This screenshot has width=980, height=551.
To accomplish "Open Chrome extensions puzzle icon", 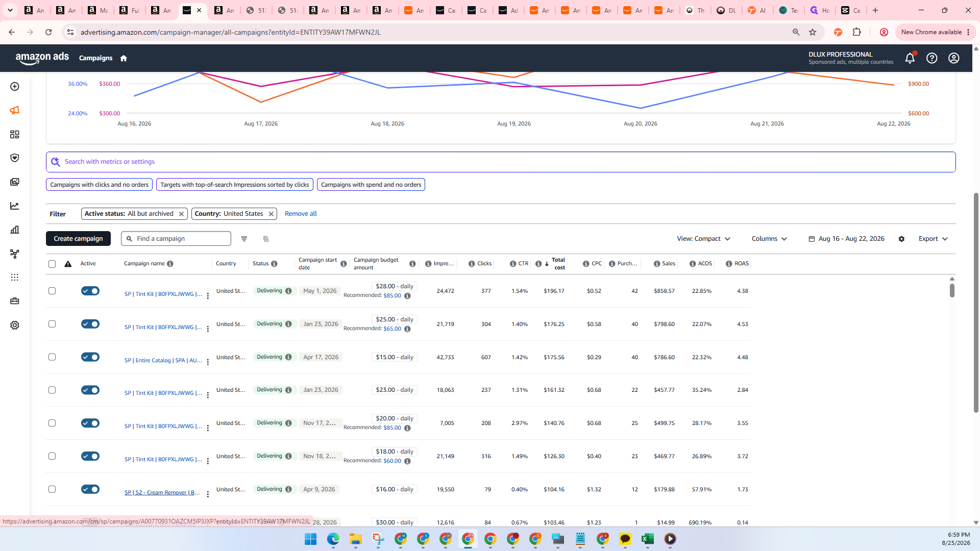I will 857,32.
